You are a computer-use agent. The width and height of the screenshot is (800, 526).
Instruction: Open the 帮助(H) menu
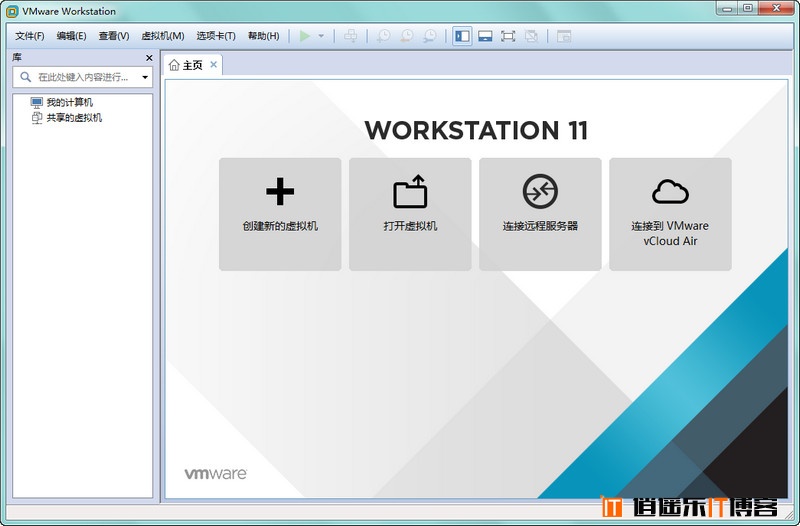coord(263,36)
